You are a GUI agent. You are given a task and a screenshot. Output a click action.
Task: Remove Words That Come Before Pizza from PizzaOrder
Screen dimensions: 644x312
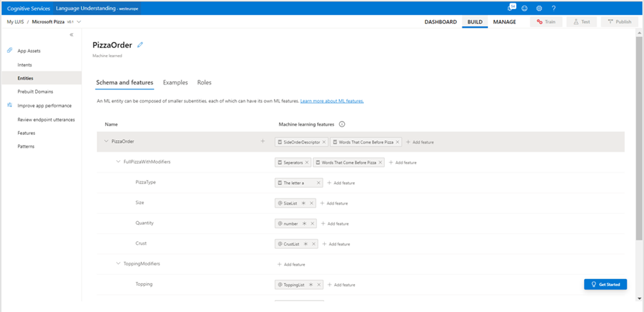point(398,142)
